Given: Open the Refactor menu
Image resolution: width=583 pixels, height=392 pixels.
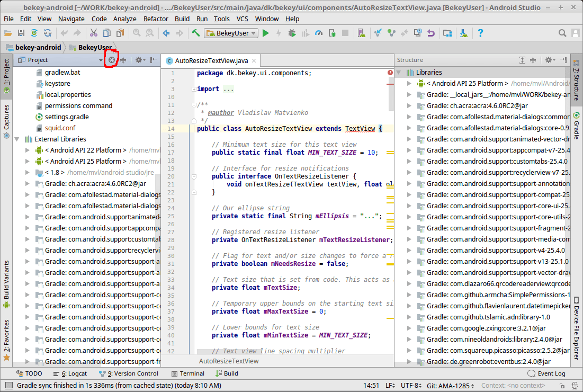Looking at the screenshot, I should pos(156,19).
